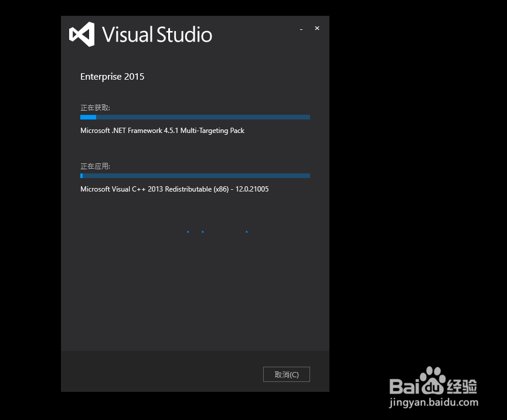Close the Visual Studio installer window
The width and height of the screenshot is (507, 420).
(x=317, y=29)
